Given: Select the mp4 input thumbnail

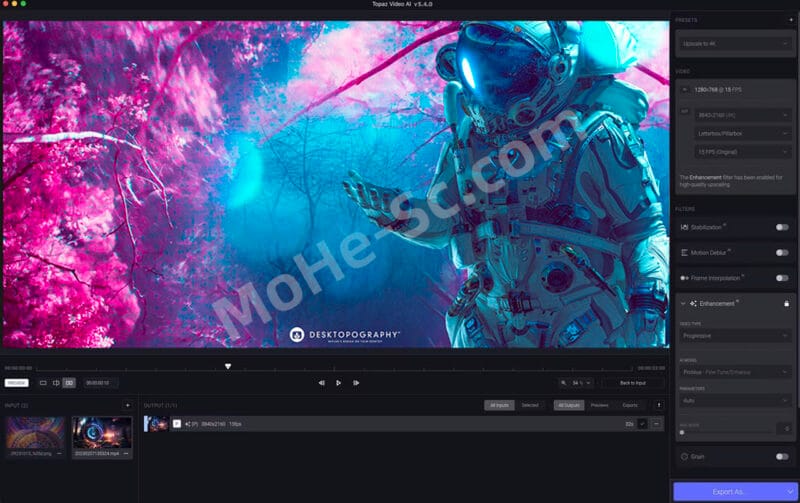Looking at the screenshot, I should point(102,433).
